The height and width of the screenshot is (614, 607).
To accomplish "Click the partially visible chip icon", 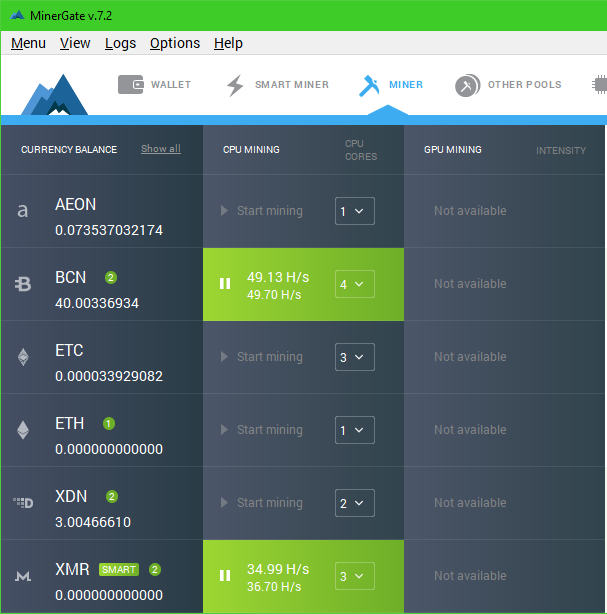I will [x=600, y=85].
